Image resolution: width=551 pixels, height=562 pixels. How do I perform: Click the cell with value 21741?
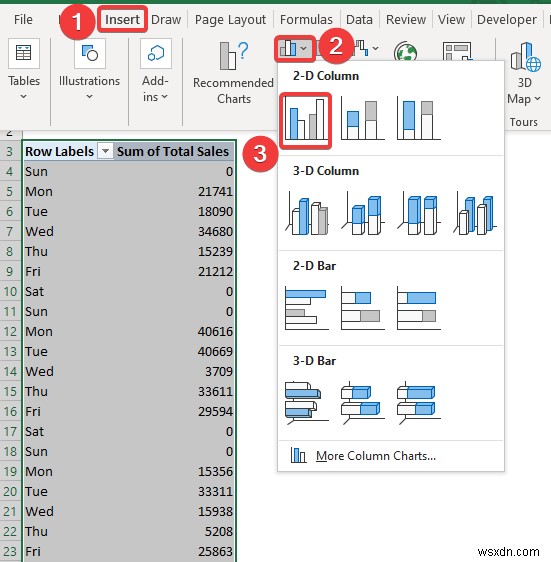[174, 191]
